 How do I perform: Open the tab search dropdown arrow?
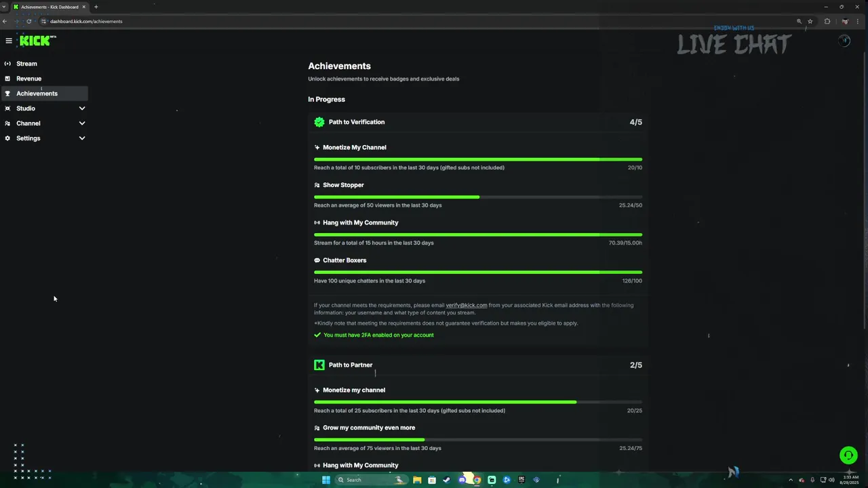pyautogui.click(x=4, y=7)
